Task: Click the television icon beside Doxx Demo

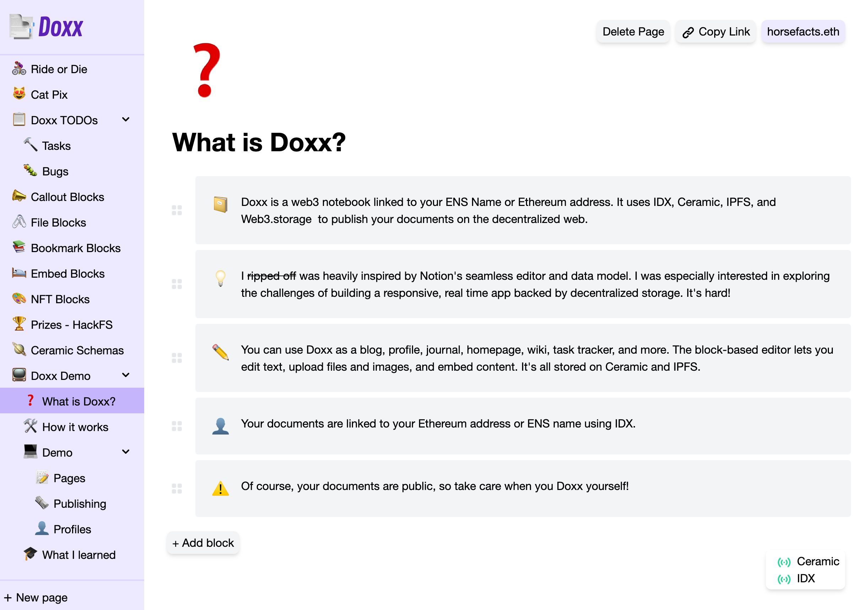Action: coord(19,375)
